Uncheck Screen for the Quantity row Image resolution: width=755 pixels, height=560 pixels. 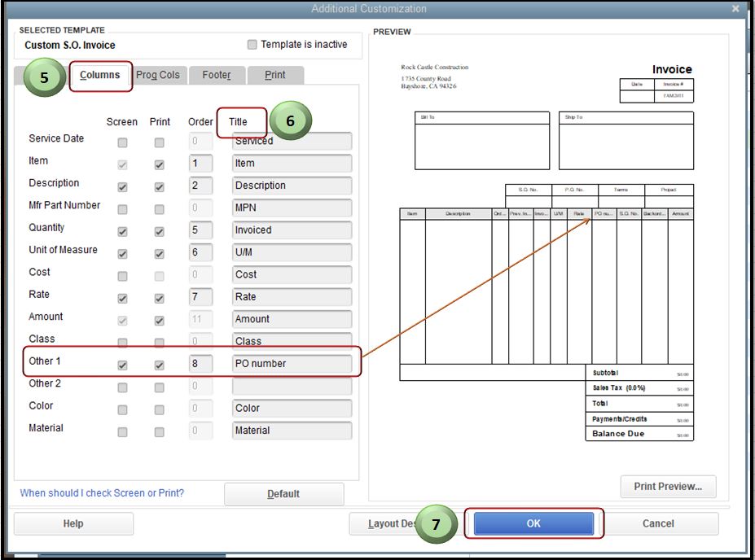pyautogui.click(x=121, y=230)
